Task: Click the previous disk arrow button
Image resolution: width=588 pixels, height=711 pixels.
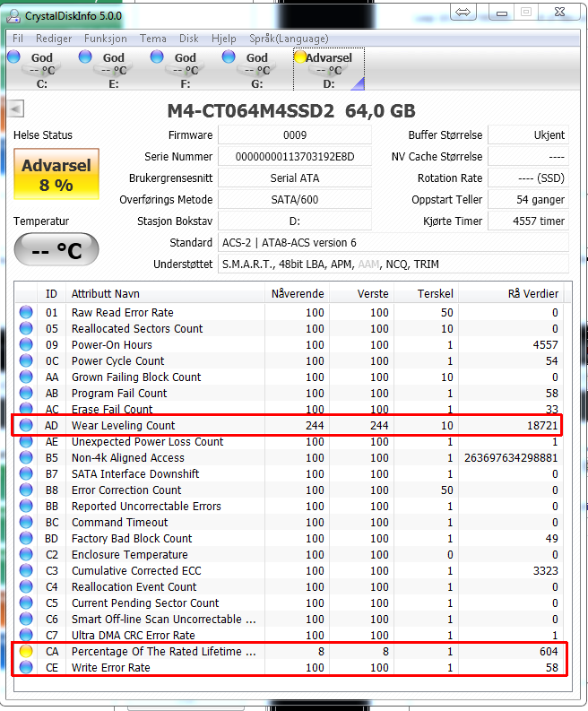Action: coord(16,108)
